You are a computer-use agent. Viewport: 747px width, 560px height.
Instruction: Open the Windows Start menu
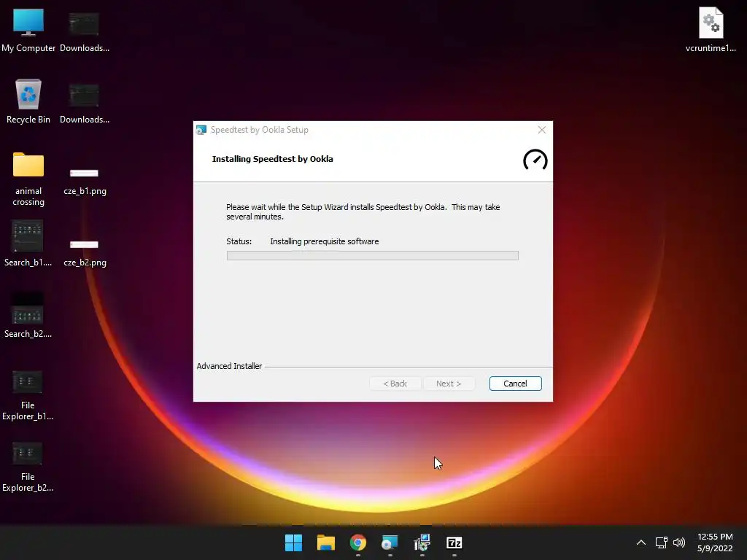click(293, 542)
